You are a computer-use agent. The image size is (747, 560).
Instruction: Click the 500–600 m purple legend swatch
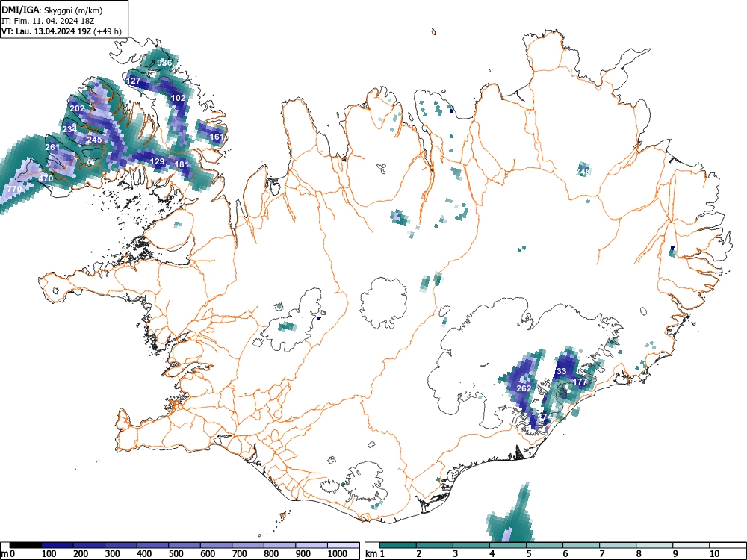185,545
